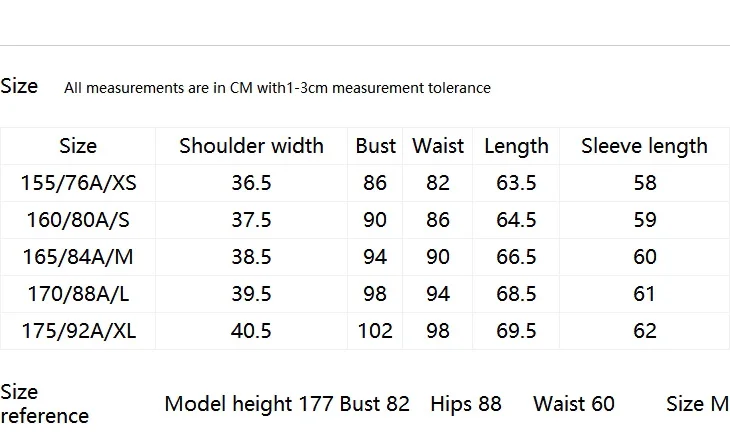Select the 170/88A/L size row label
The width and height of the screenshot is (730, 448).
[x=78, y=294]
